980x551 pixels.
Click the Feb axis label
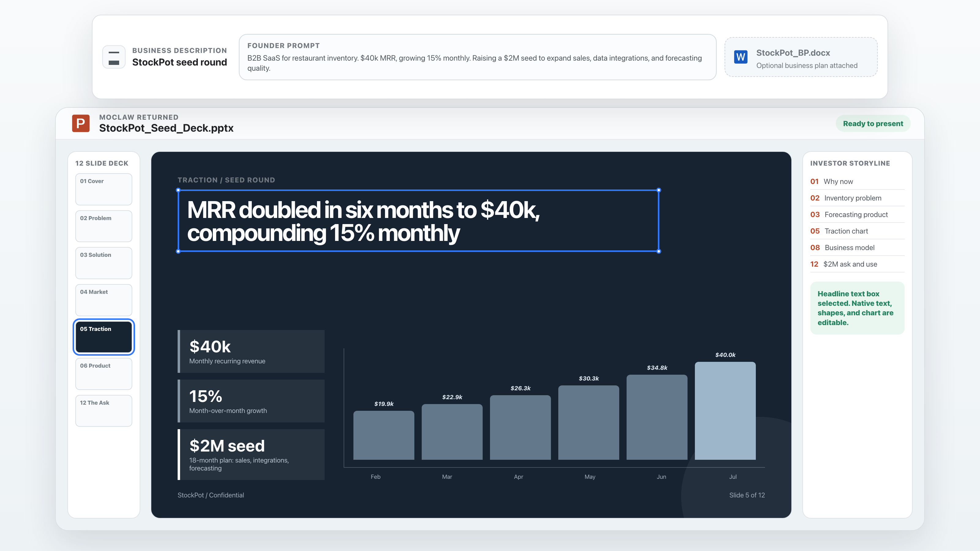375,477
